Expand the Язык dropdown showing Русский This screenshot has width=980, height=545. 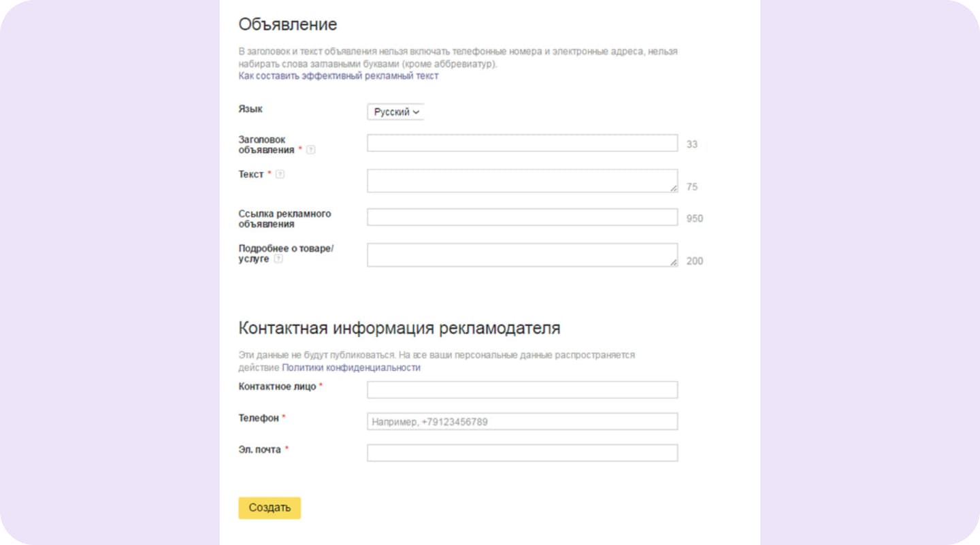395,112
